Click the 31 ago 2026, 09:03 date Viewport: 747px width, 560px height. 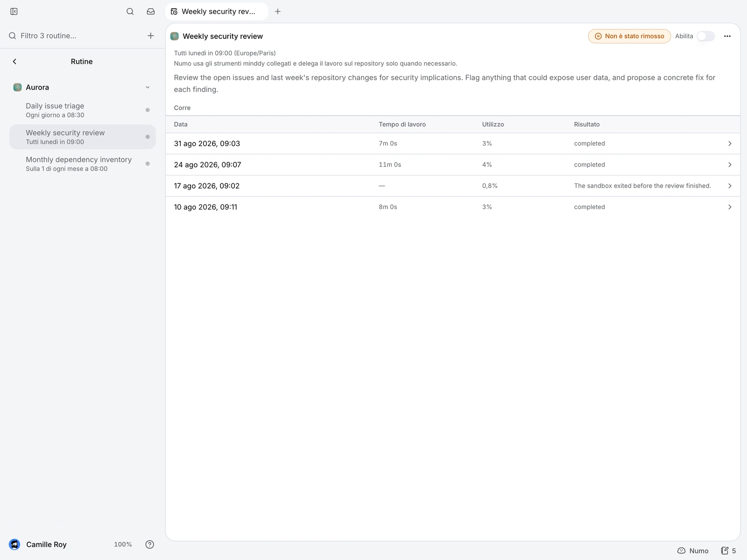pyautogui.click(x=207, y=144)
